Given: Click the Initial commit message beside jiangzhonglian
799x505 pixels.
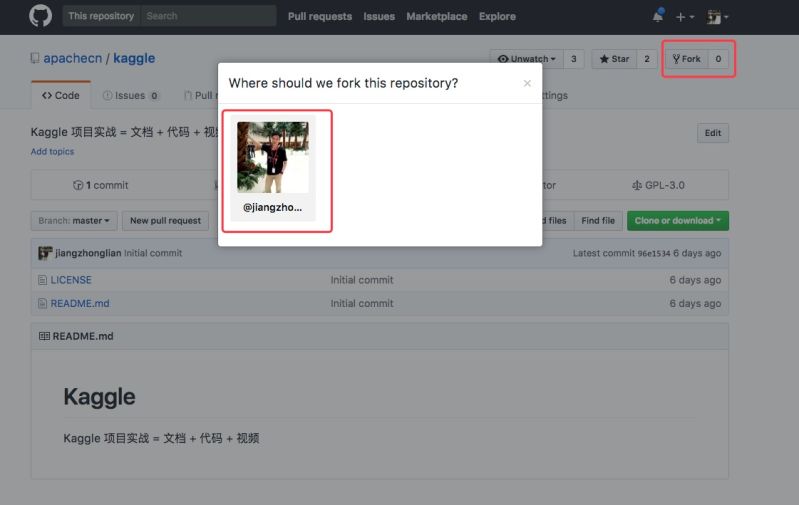Looking at the screenshot, I should click(153, 253).
